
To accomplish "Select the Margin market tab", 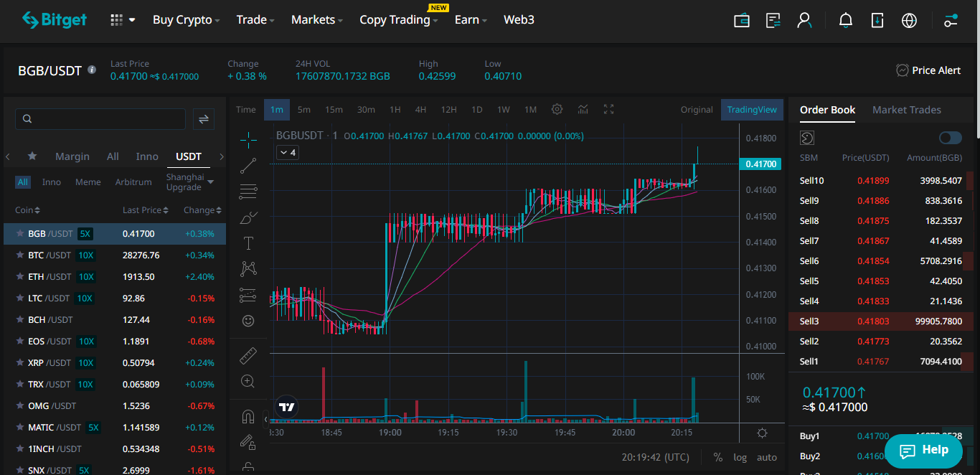I will click(72, 156).
